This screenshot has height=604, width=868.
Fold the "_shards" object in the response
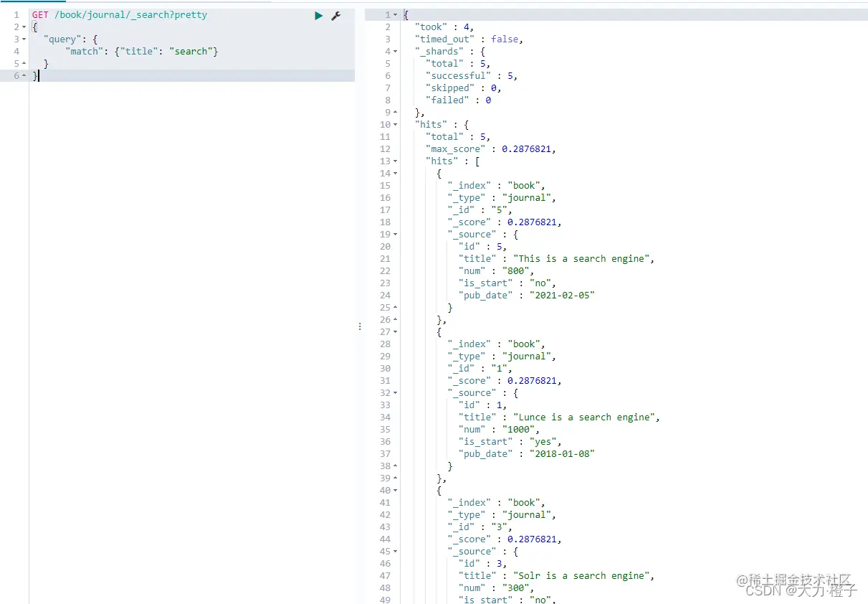pyautogui.click(x=395, y=52)
